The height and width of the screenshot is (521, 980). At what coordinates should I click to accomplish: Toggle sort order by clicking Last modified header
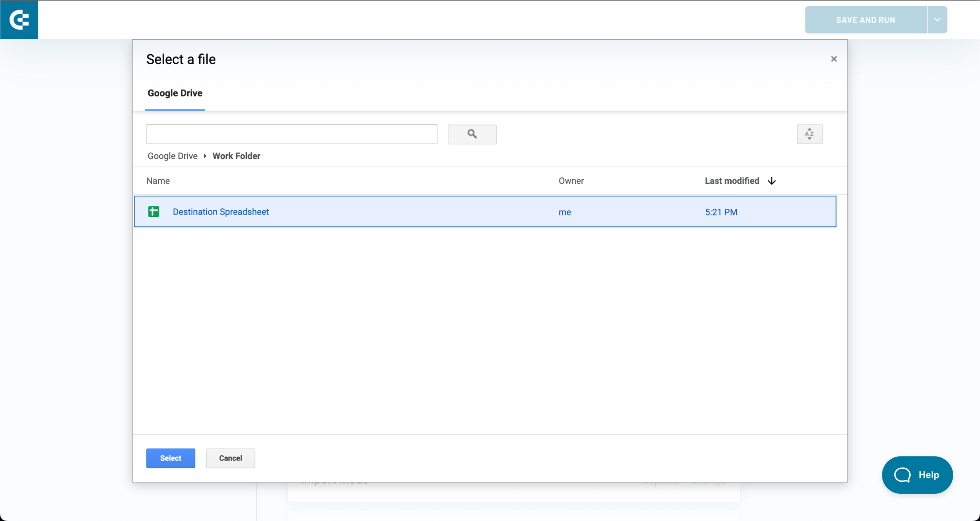click(732, 181)
